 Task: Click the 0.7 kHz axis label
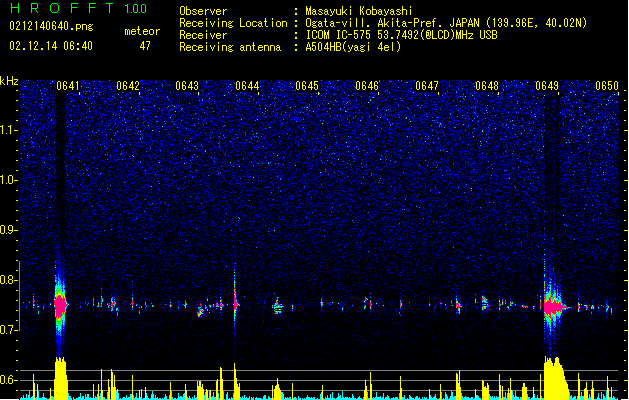click(x=9, y=330)
